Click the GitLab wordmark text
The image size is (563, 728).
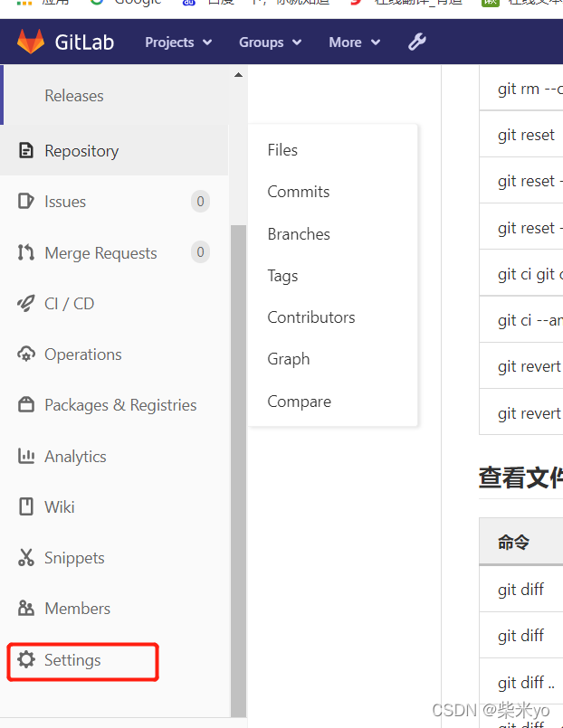click(x=84, y=43)
